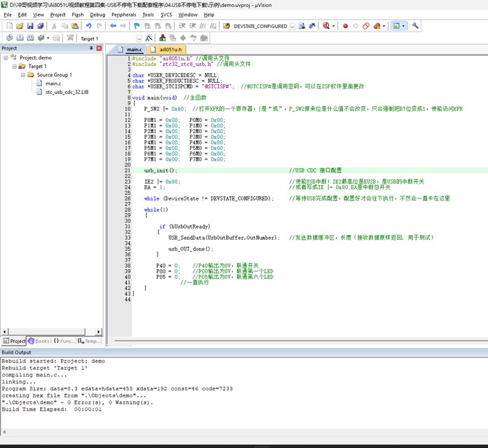Collapse the Target 1 tree node

pos(14,66)
